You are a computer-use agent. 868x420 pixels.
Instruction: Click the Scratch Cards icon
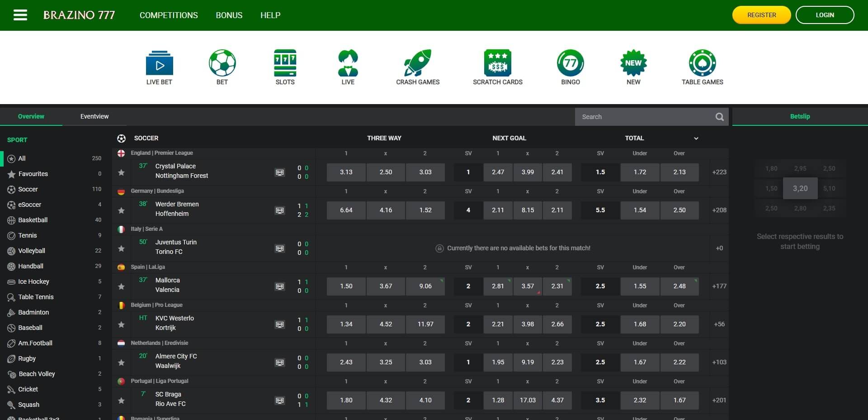pos(498,67)
